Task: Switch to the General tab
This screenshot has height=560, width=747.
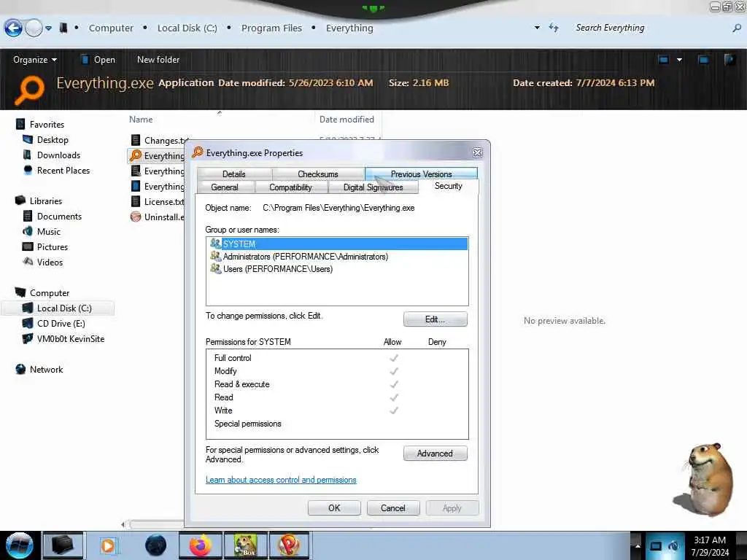Action: pos(225,187)
